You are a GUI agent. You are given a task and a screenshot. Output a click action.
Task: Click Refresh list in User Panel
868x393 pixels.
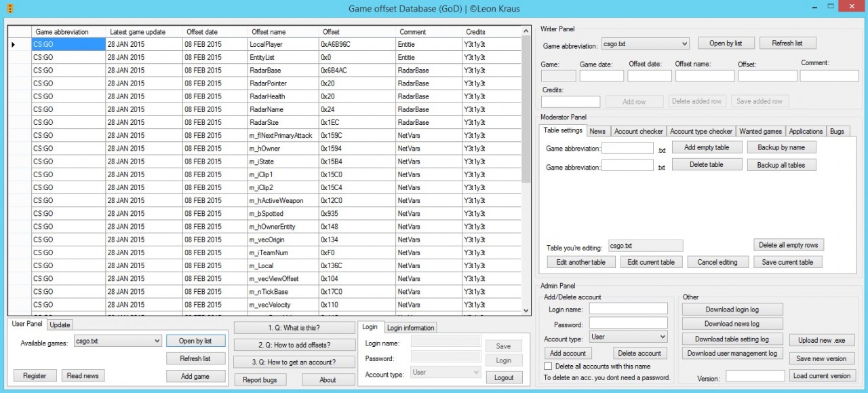coord(195,358)
